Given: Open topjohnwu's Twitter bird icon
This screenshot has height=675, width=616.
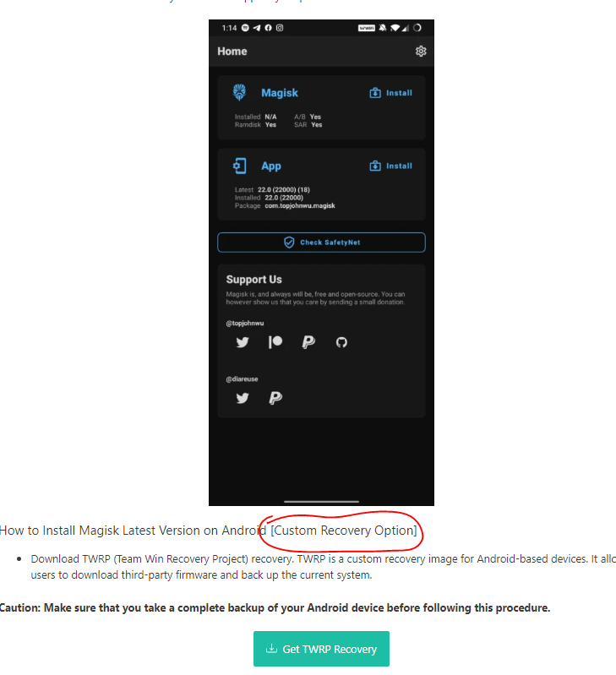Looking at the screenshot, I should click(243, 342).
